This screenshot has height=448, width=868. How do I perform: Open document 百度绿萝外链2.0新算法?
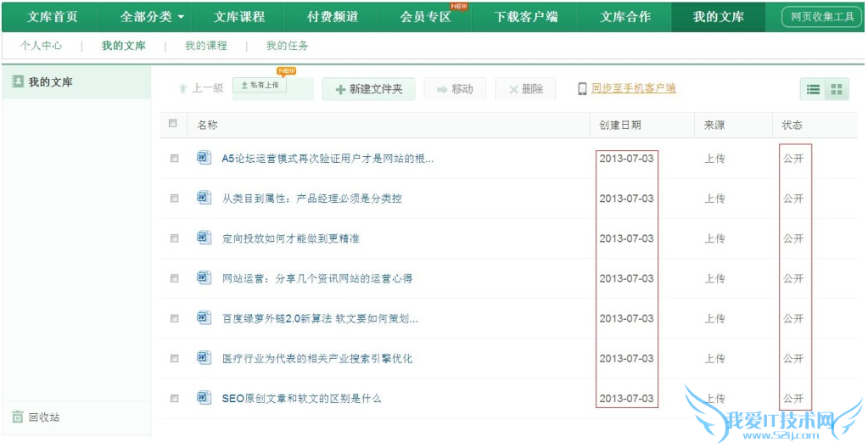point(320,318)
